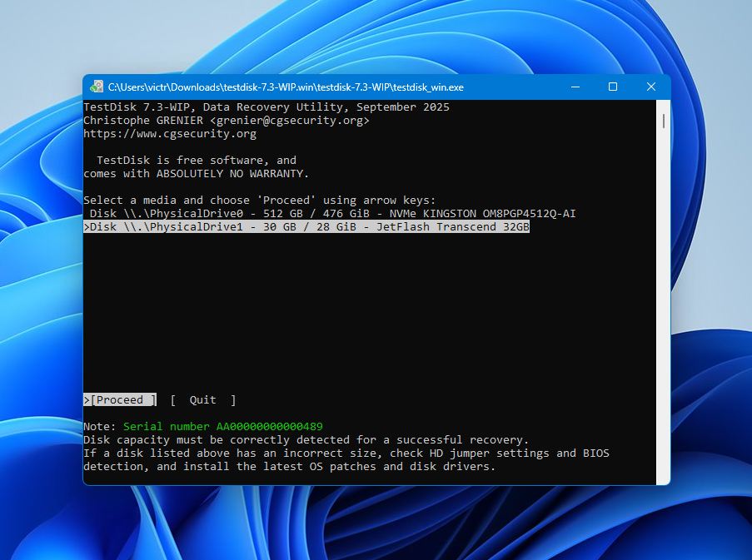Screen dimensions: 752x560
Task: Close the TestDisk console window
Action: [x=650, y=87]
